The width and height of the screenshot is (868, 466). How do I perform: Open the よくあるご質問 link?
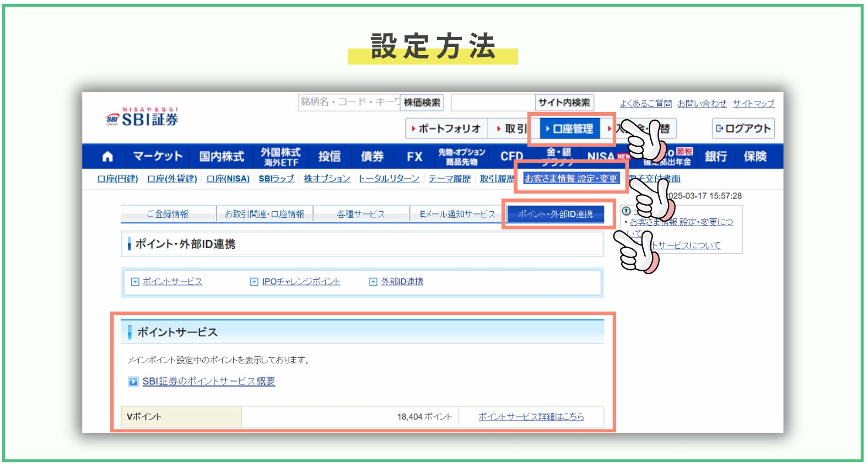(x=645, y=104)
